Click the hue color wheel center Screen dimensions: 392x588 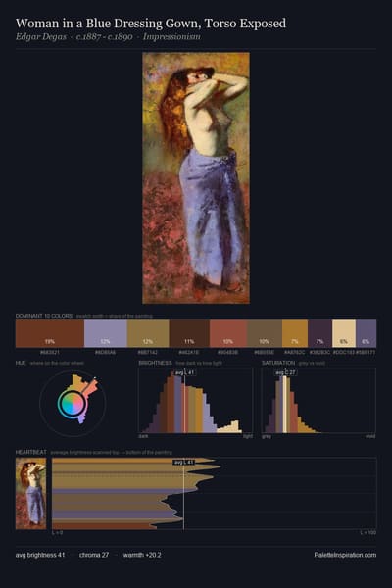tap(73, 404)
